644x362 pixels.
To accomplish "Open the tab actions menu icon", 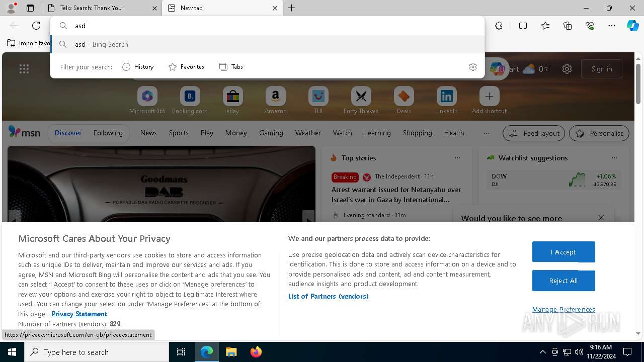I will (30, 8).
